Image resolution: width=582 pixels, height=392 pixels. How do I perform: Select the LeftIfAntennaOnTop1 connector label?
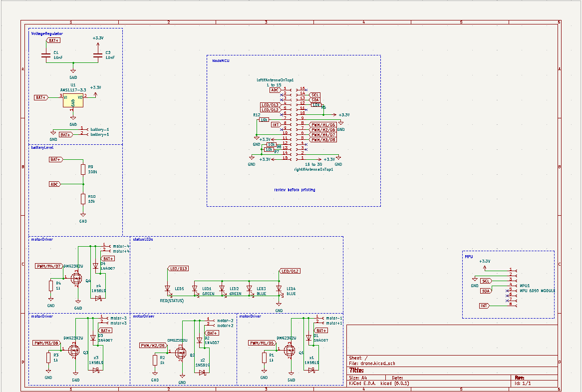[x=275, y=80]
